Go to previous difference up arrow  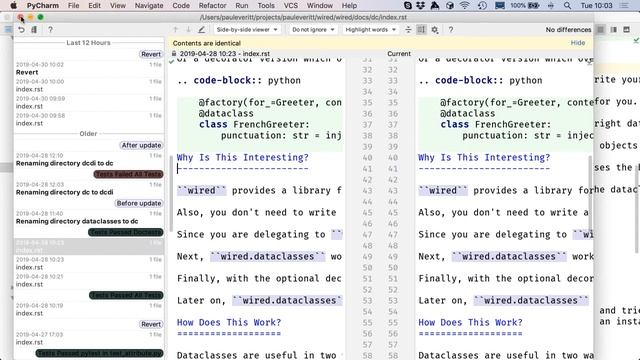176,30
